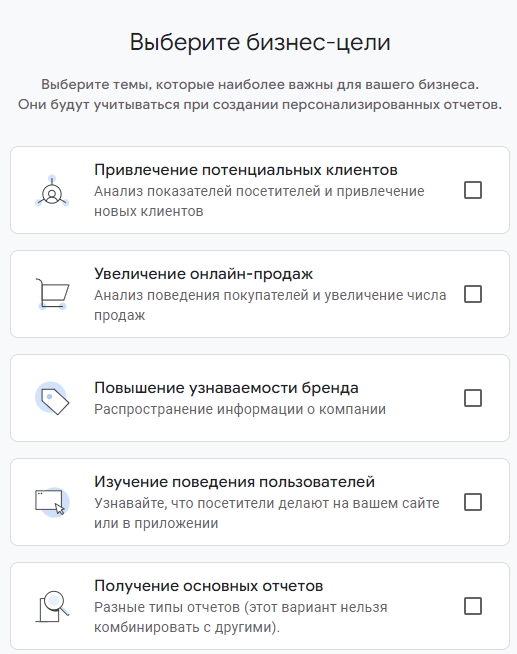
Task: Click the magnifier report icon
Action: tap(52, 606)
